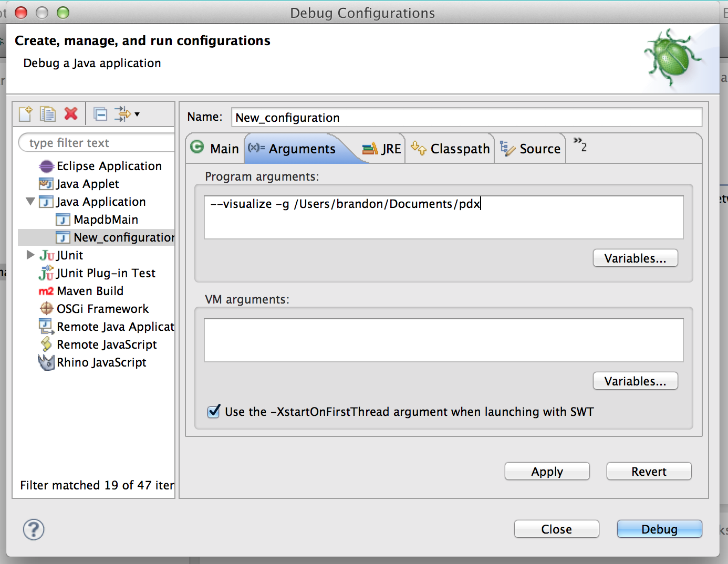
Task: Click the JUnit Plug-in Test icon
Action: coord(46,273)
